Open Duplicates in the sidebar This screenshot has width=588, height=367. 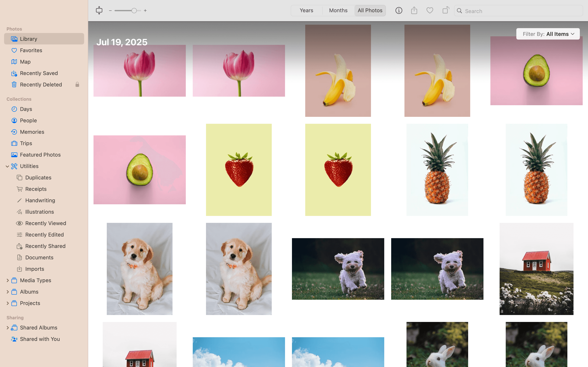pos(38,177)
